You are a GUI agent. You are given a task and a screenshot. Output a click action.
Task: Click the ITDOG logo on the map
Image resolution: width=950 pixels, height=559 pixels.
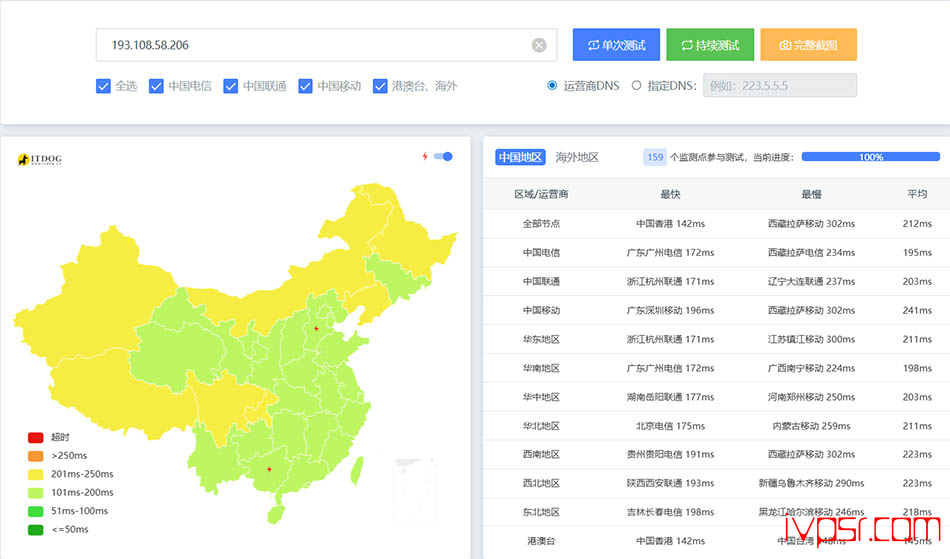pyautogui.click(x=40, y=160)
